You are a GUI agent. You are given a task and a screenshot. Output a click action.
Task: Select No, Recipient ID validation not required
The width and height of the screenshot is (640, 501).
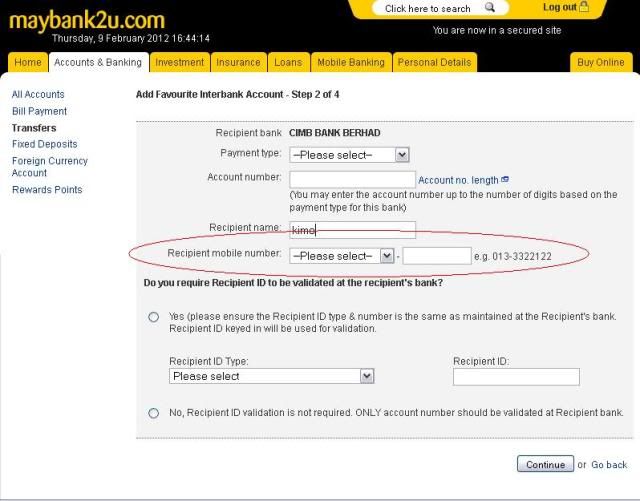[x=153, y=413]
